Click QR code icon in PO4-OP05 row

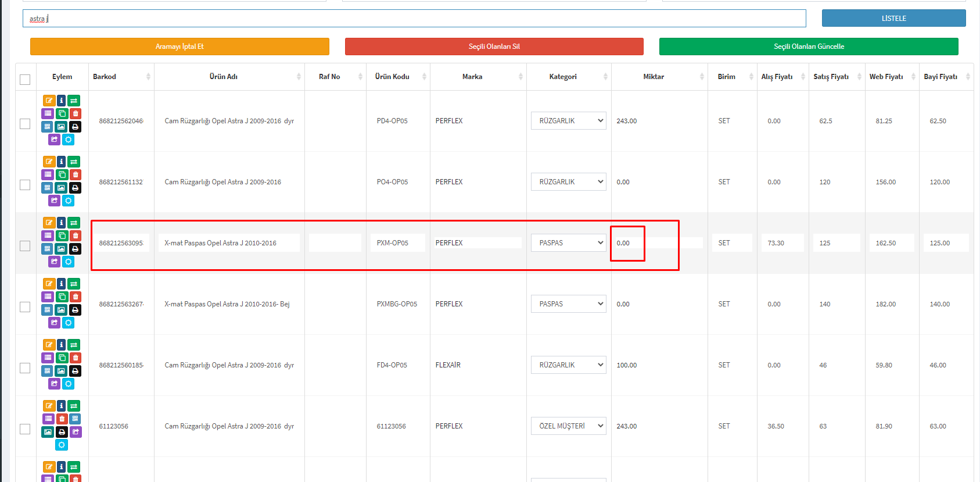[48, 188]
